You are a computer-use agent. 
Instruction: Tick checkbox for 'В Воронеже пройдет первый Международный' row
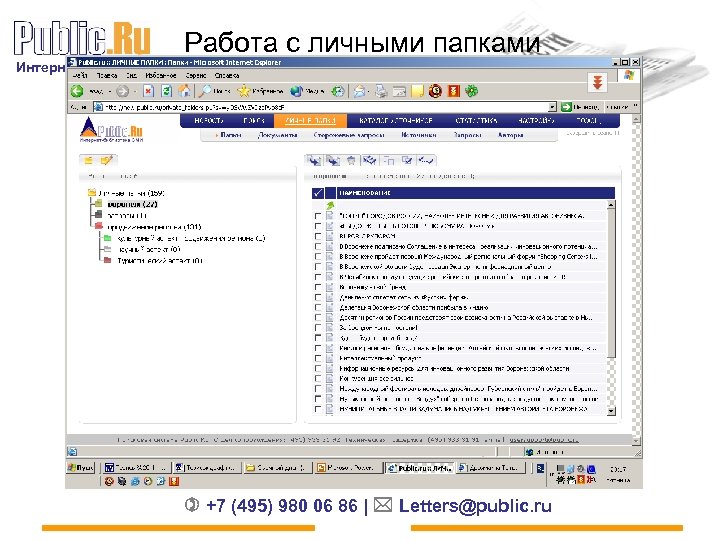pyautogui.click(x=318, y=256)
